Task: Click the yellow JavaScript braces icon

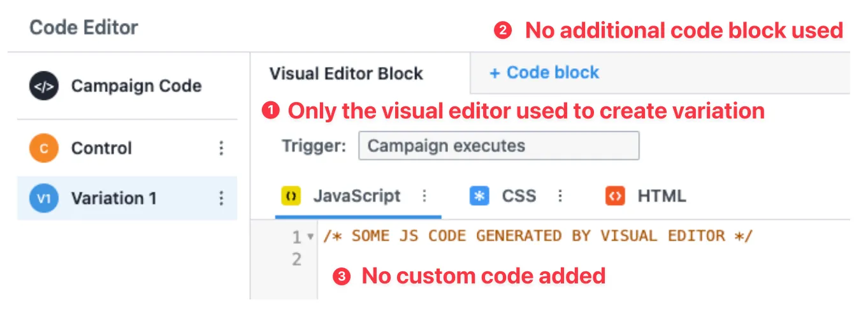Action: coord(291,196)
